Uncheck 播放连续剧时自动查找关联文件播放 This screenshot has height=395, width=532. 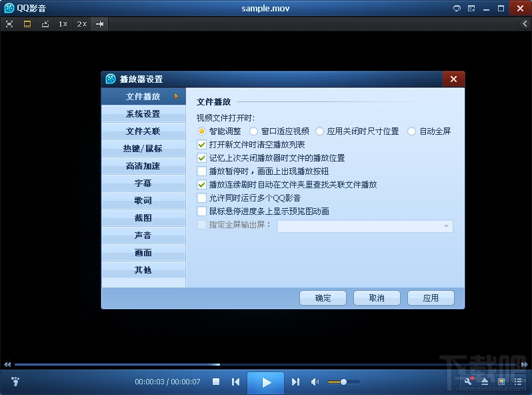(x=201, y=185)
